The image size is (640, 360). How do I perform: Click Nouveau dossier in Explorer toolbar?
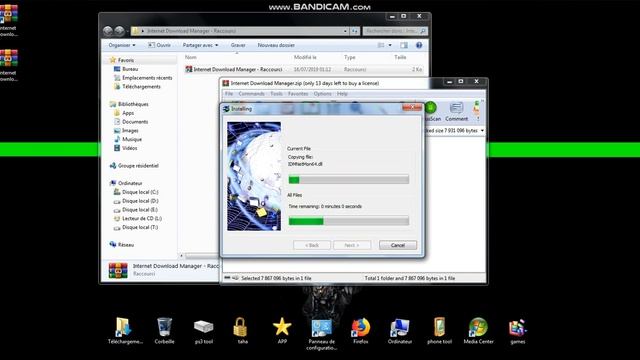coord(276,45)
